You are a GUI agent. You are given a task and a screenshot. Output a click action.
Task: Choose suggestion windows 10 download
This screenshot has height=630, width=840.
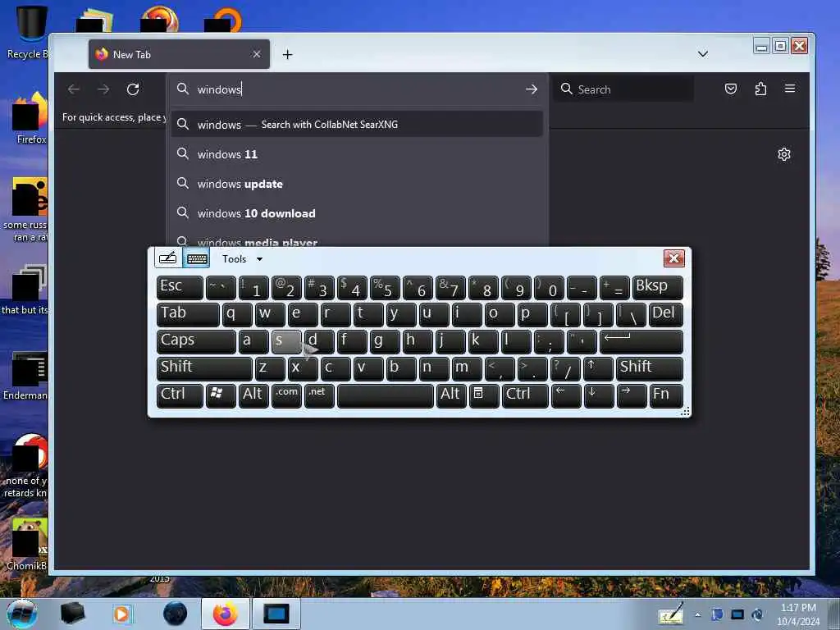(358, 213)
